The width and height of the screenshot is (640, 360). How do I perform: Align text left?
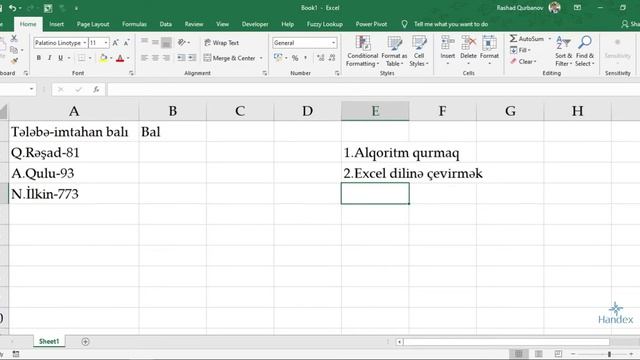[x=144, y=58]
